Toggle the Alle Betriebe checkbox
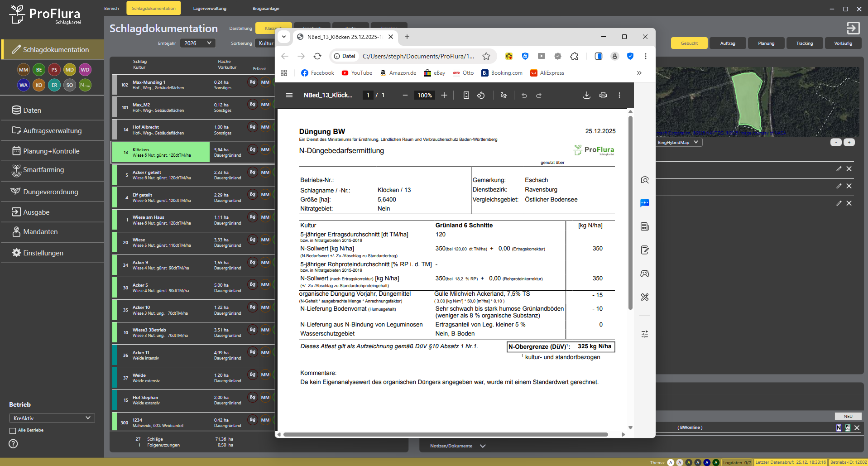The width and height of the screenshot is (868, 466). point(13,431)
